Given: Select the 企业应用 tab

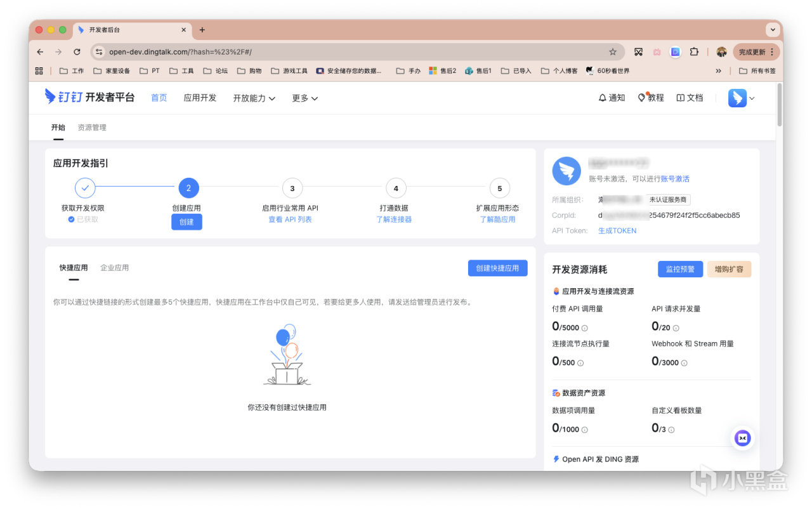Looking at the screenshot, I should pos(115,268).
